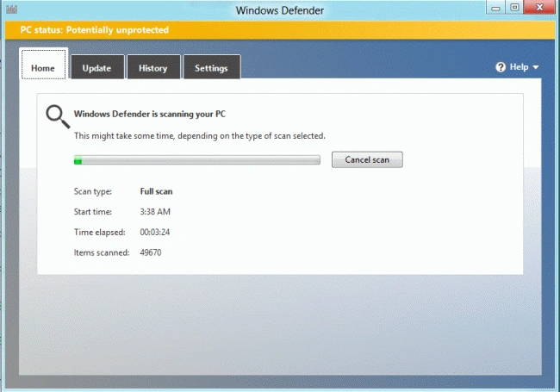The width and height of the screenshot is (560, 392).
Task: Open the History tab
Action: click(x=153, y=66)
